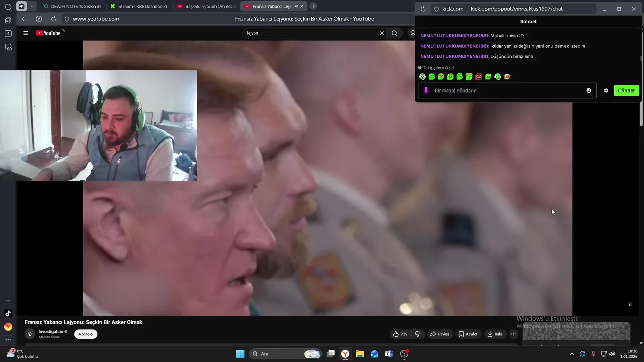Click the purple microphone icon in Kick chat
Viewport: 644px width, 362px height.
tap(426, 90)
